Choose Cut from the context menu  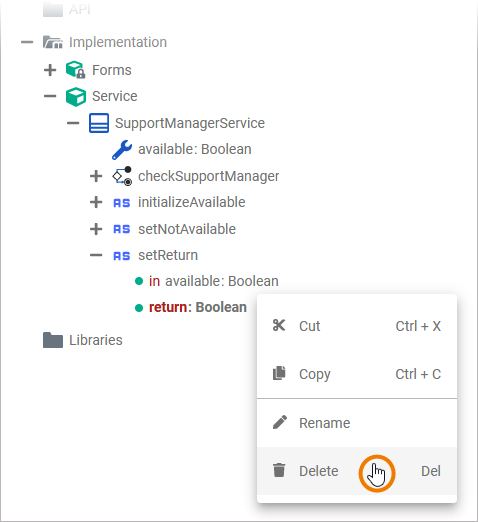(x=357, y=326)
